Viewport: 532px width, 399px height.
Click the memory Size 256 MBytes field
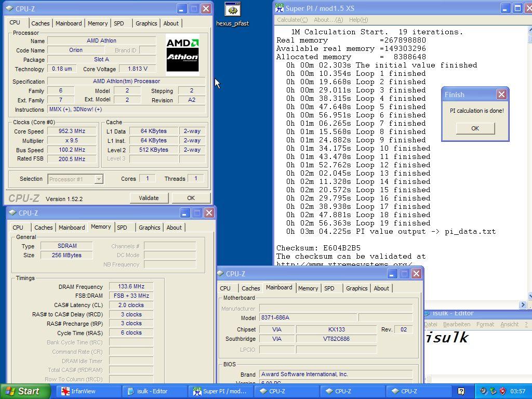pos(66,255)
